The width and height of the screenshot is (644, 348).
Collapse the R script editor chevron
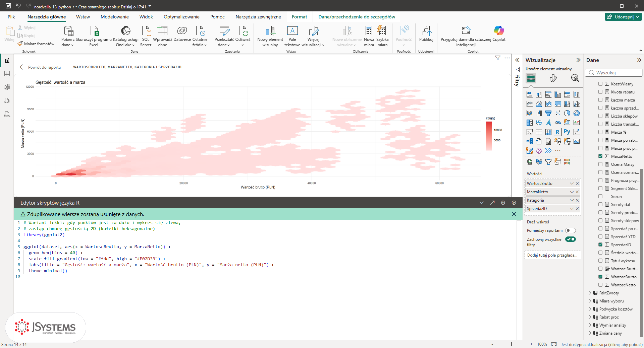[x=482, y=203]
